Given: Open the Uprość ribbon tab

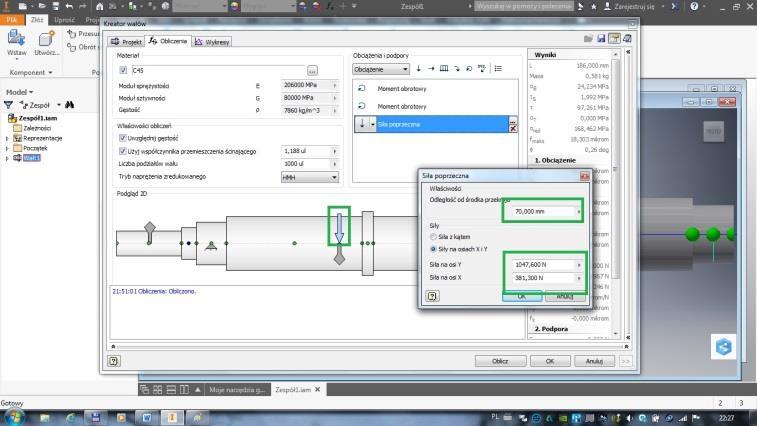Looking at the screenshot, I should pos(64,20).
